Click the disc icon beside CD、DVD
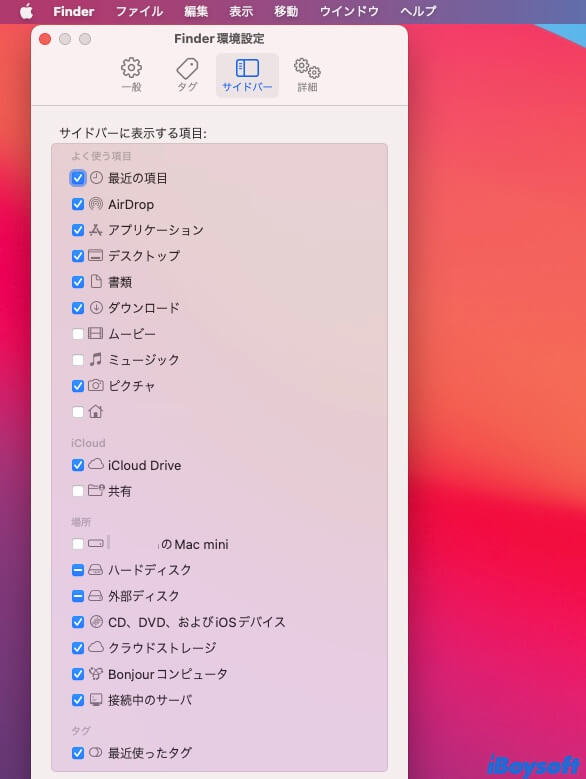This screenshot has height=779, width=586. coord(96,622)
